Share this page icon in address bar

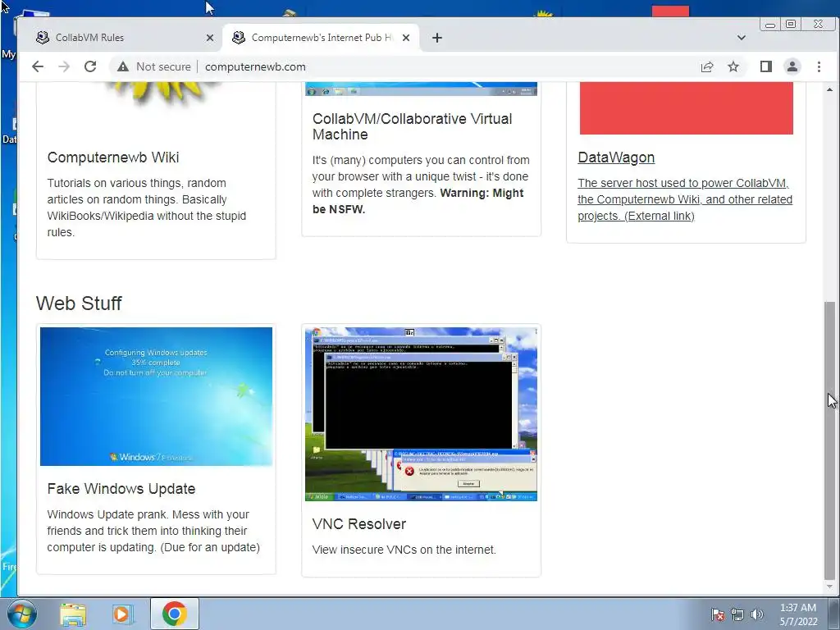point(706,66)
